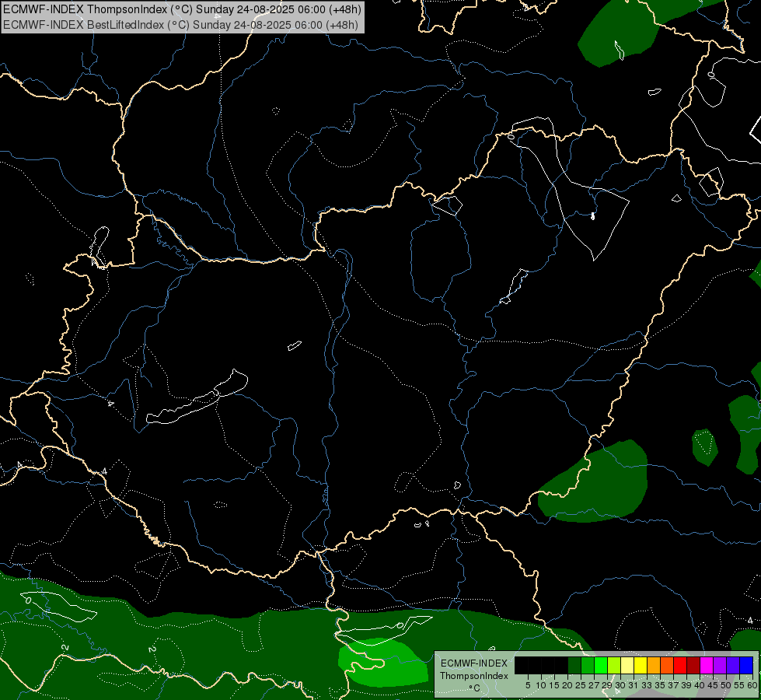Click the legend tick label '55'
The image size is (761, 700).
click(739, 685)
